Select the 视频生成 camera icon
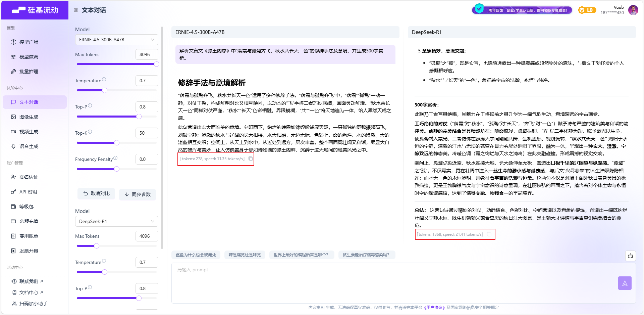The image size is (644, 315). click(x=13, y=131)
